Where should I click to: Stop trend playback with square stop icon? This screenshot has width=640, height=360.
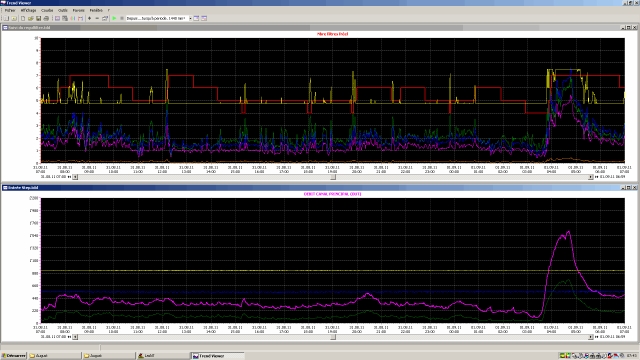pos(122,18)
